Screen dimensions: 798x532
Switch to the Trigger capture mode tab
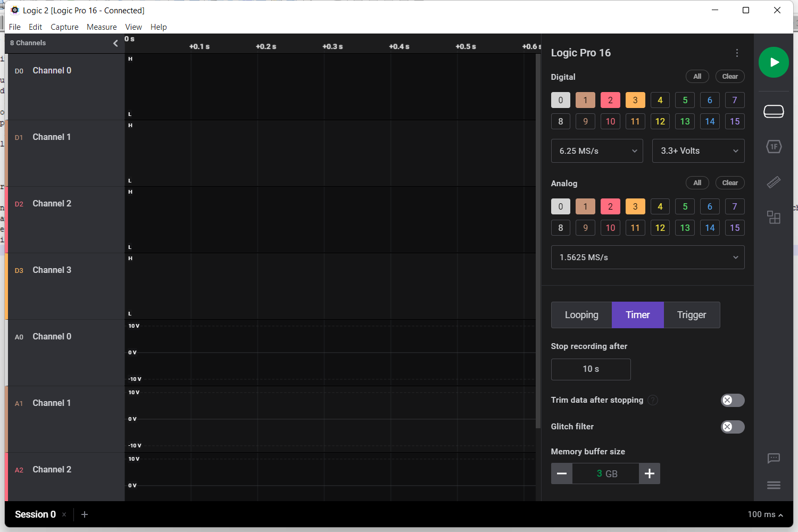pos(692,315)
